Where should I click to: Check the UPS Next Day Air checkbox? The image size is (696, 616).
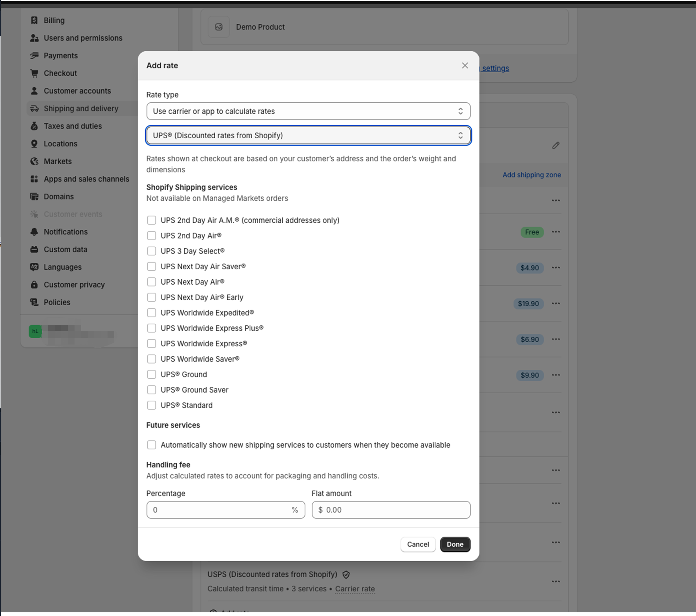point(151,282)
